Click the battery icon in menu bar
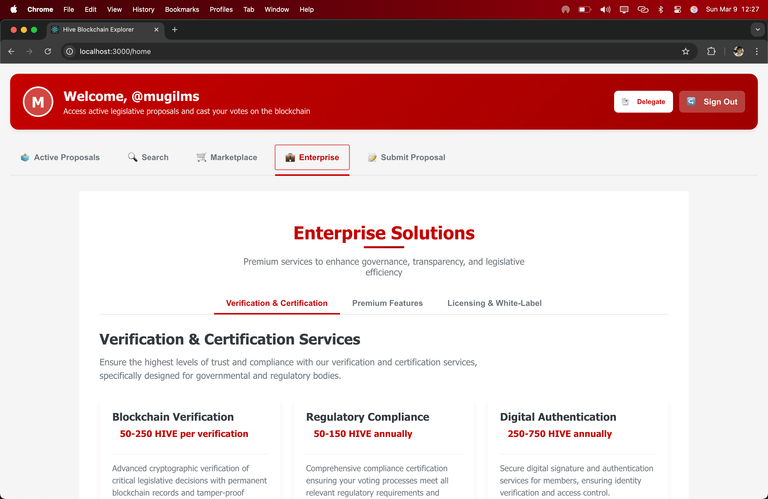 pyautogui.click(x=585, y=9)
